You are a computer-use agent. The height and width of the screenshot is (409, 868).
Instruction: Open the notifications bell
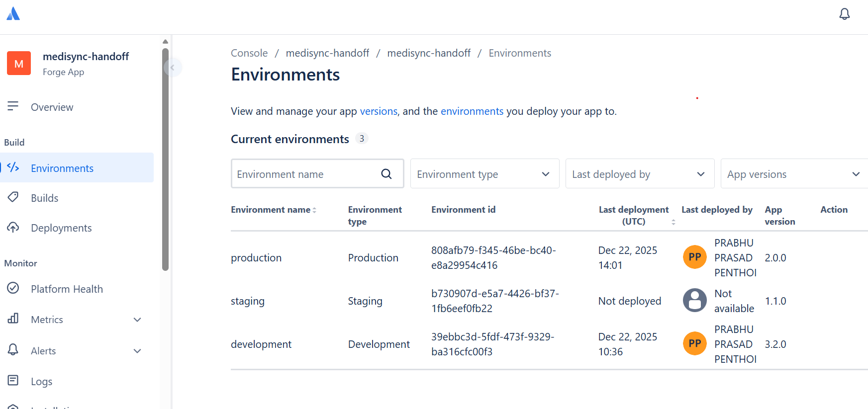pos(844,14)
